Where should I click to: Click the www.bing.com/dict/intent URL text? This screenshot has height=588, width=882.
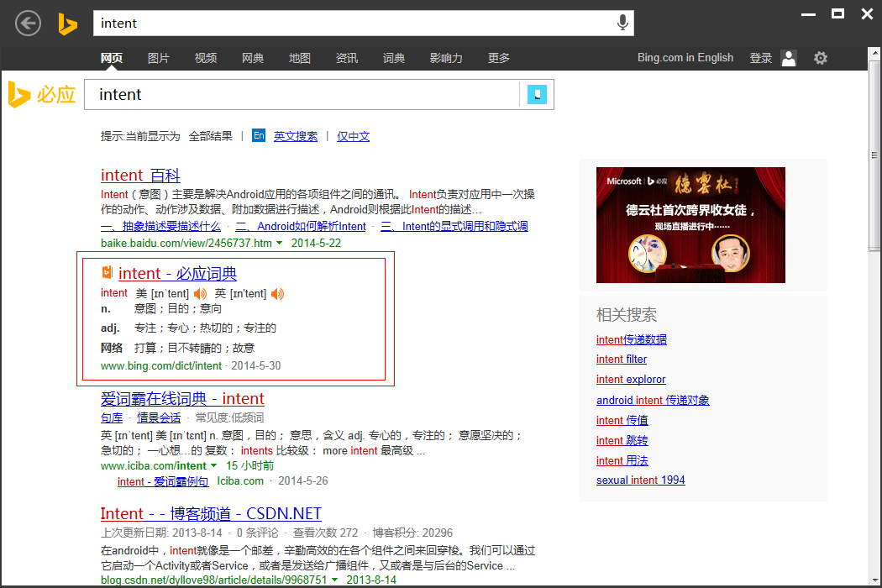(161, 365)
